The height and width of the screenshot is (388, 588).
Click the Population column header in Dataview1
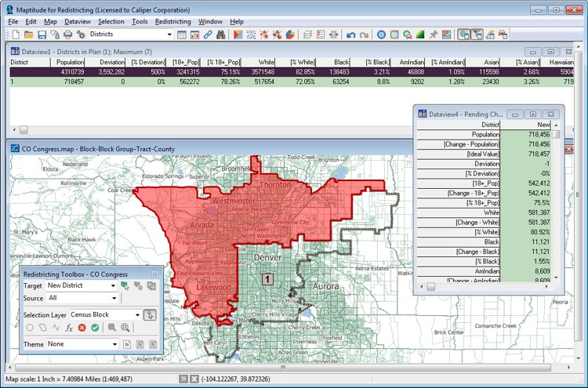click(x=71, y=61)
